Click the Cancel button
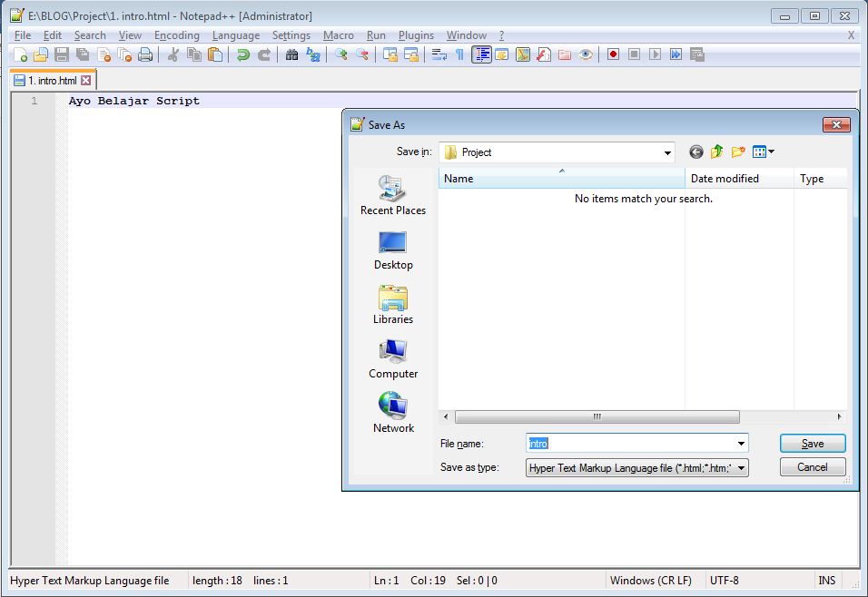Screen dimensions: 868x597 click(813, 467)
